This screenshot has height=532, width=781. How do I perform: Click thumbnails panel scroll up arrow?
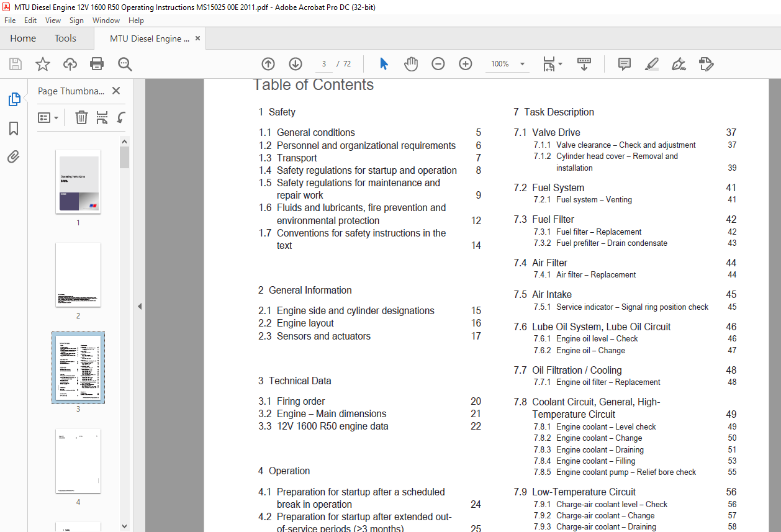tap(125, 142)
